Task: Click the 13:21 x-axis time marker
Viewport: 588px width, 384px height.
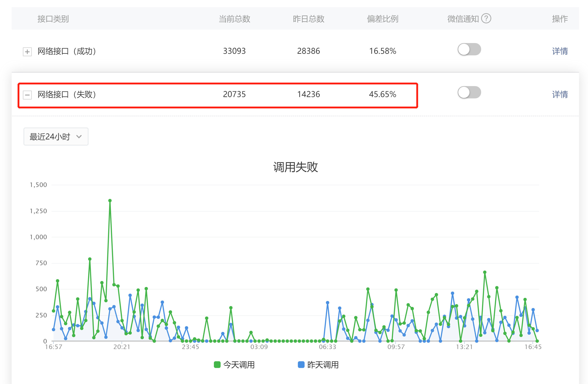Action: (464, 347)
